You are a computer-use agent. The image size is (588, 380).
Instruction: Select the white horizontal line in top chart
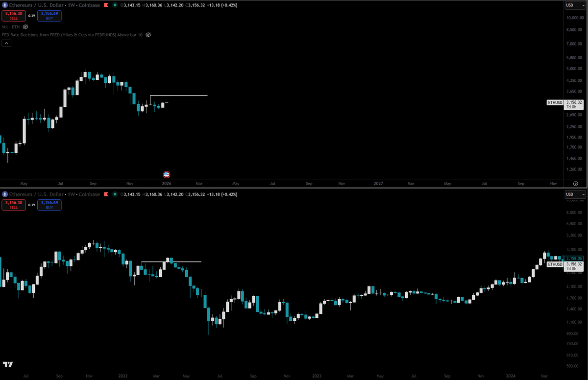tap(179, 95)
